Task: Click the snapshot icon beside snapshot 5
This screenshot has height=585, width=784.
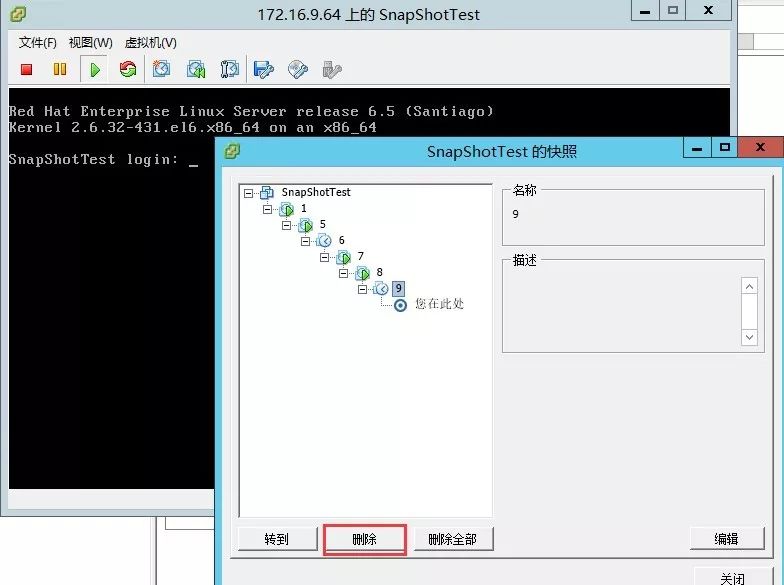Action: (306, 225)
